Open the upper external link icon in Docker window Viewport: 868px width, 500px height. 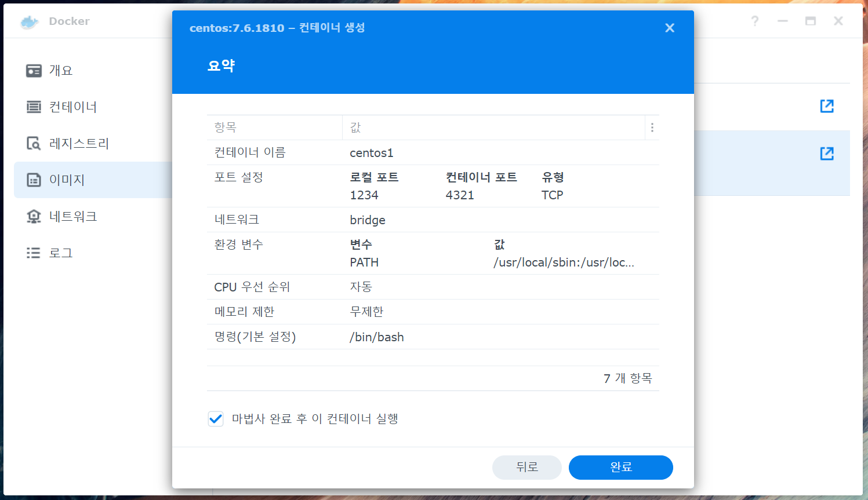point(827,106)
